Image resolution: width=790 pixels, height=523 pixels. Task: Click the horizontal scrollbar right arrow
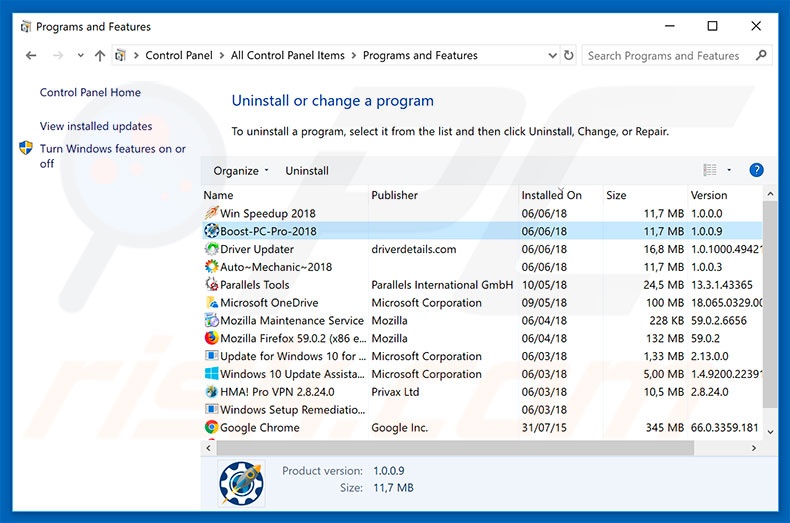coord(754,447)
